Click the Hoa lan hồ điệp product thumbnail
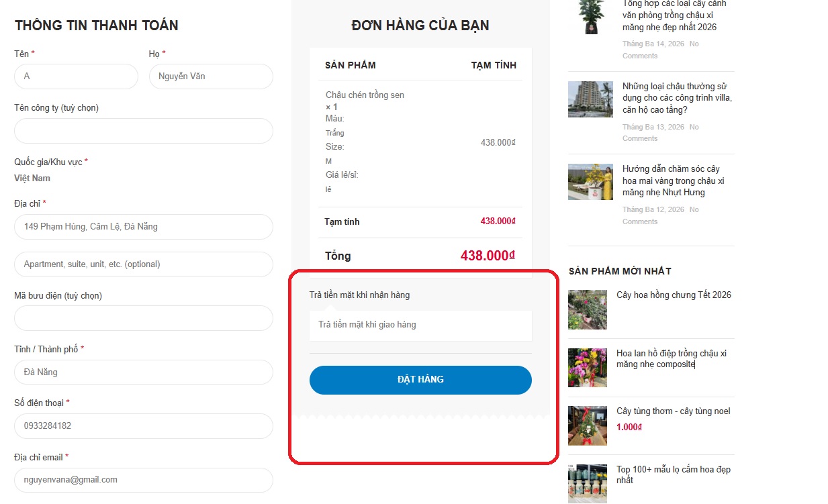The image size is (828, 504). coord(588,367)
